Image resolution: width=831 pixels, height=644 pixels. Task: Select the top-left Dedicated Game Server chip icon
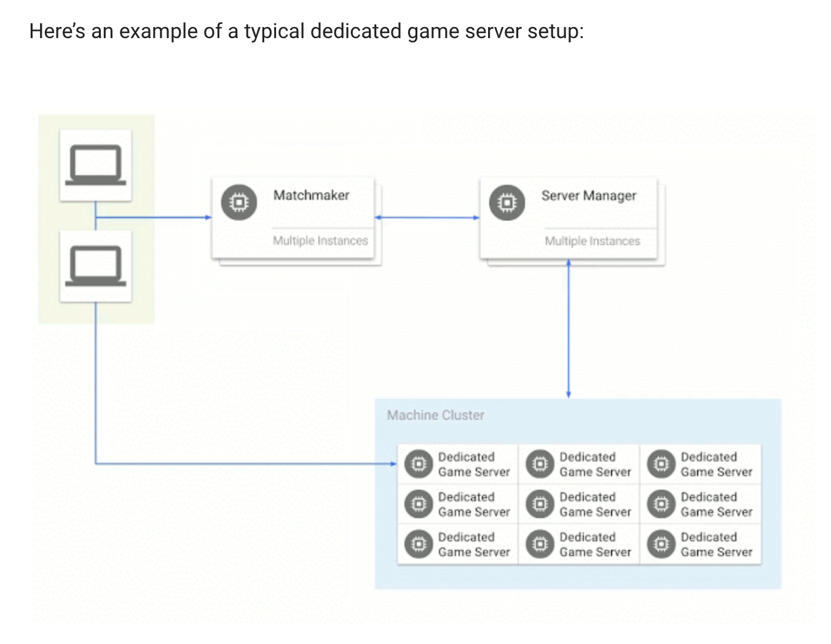click(x=418, y=464)
